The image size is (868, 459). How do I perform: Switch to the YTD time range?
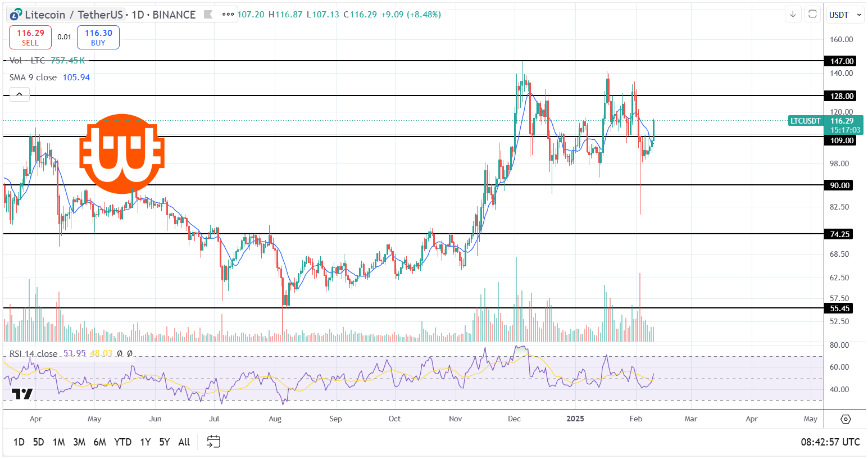coord(122,442)
